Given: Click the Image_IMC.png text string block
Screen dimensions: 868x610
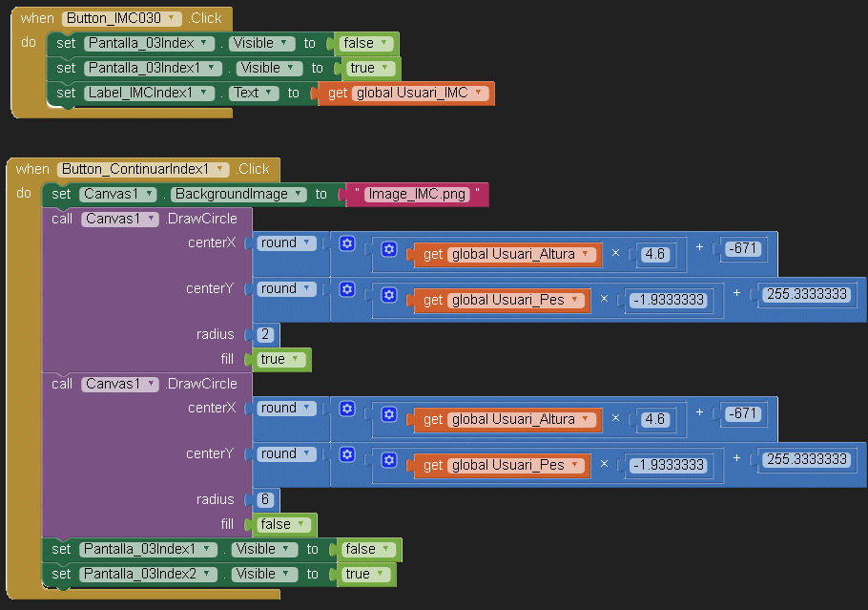Looking at the screenshot, I should 416,194.
